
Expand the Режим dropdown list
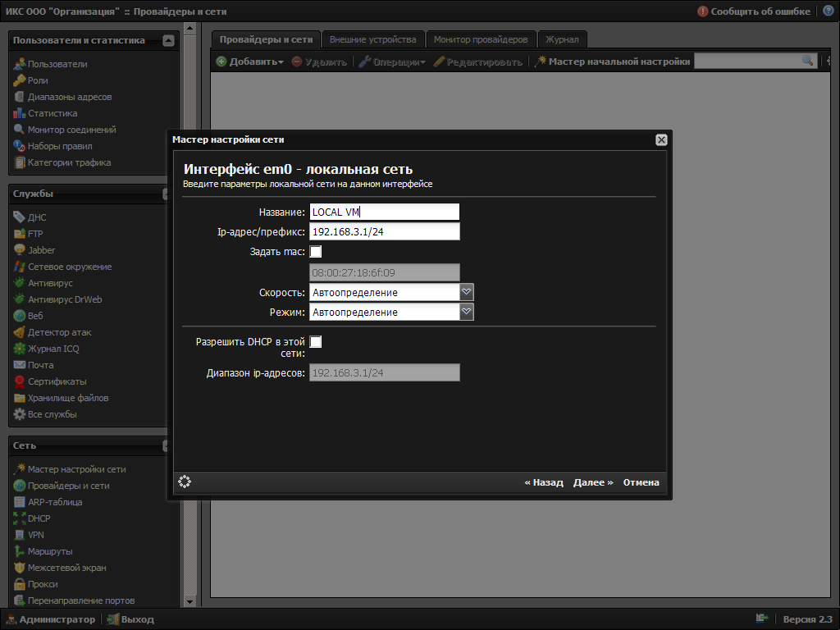click(x=467, y=312)
